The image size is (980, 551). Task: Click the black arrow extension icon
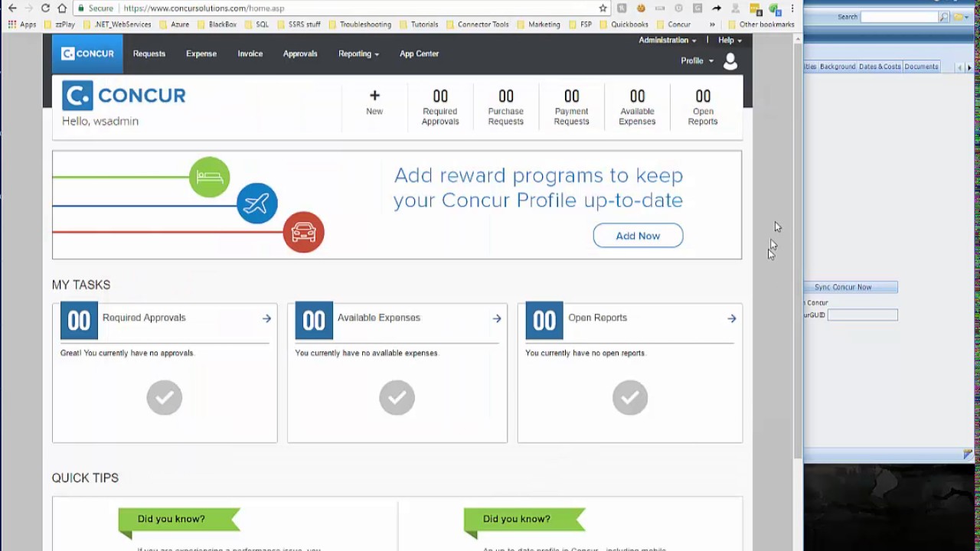[x=717, y=8]
